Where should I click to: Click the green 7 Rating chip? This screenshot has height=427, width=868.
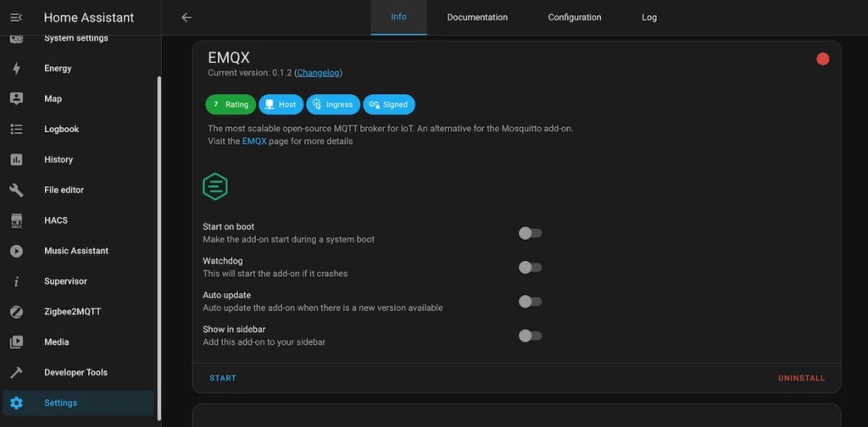point(231,104)
